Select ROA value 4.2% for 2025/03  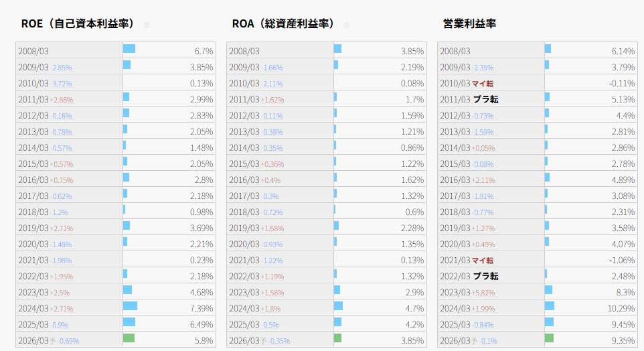click(415, 324)
